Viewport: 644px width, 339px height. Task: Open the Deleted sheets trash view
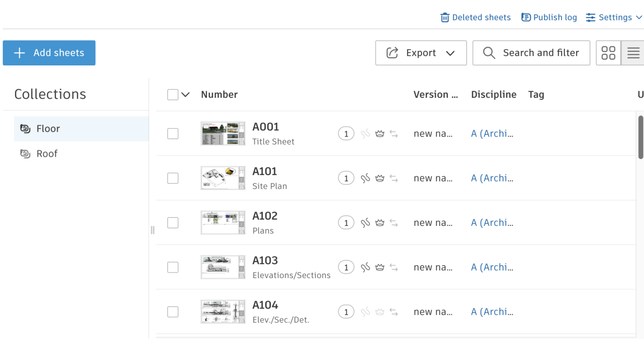[475, 17]
